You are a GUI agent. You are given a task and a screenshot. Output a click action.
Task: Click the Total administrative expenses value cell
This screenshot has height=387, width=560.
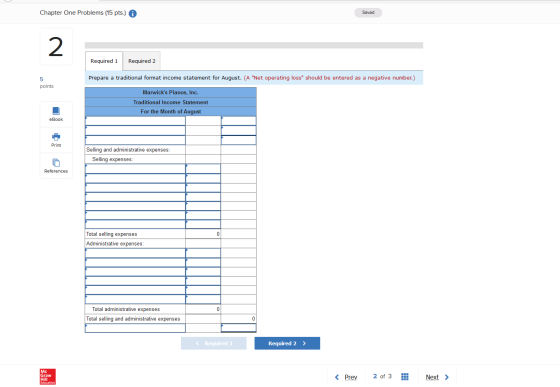[x=203, y=309]
